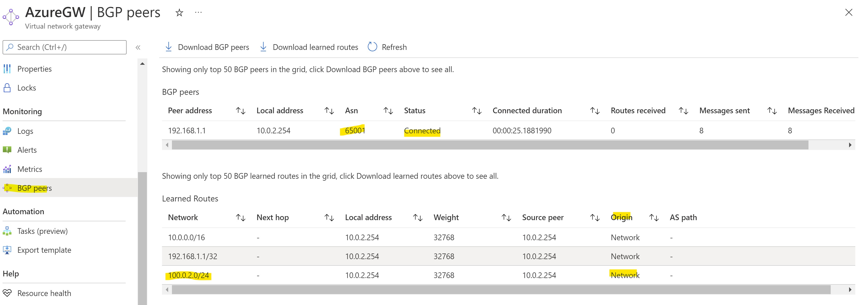Viewport: 868px width, 305px height.
Task: Open the Alerts menu item
Action: click(x=27, y=150)
